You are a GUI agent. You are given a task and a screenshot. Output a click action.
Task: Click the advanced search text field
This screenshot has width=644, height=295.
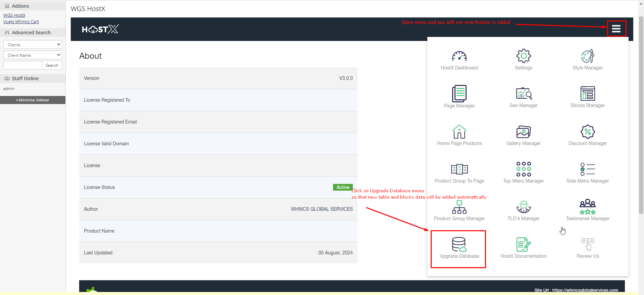(22, 65)
